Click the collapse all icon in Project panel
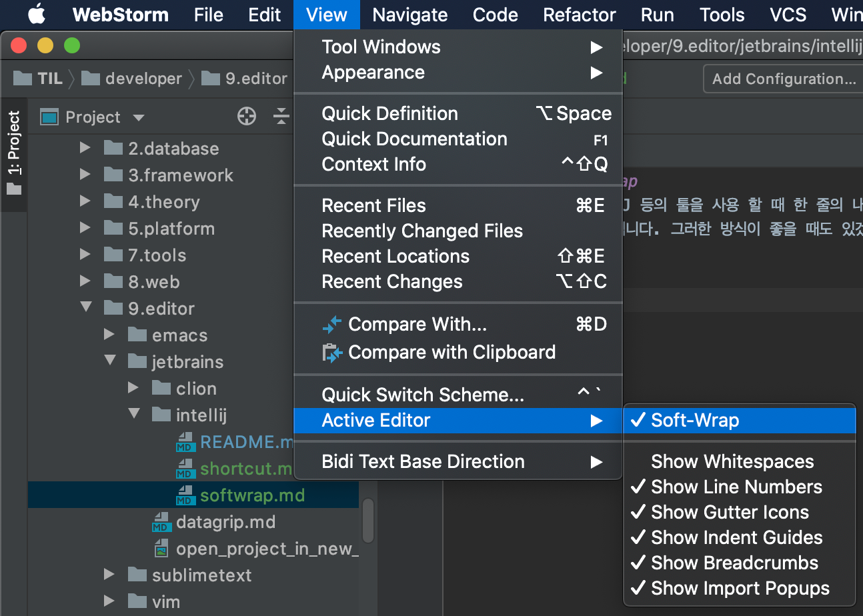The width and height of the screenshot is (863, 616). pyautogui.click(x=282, y=117)
